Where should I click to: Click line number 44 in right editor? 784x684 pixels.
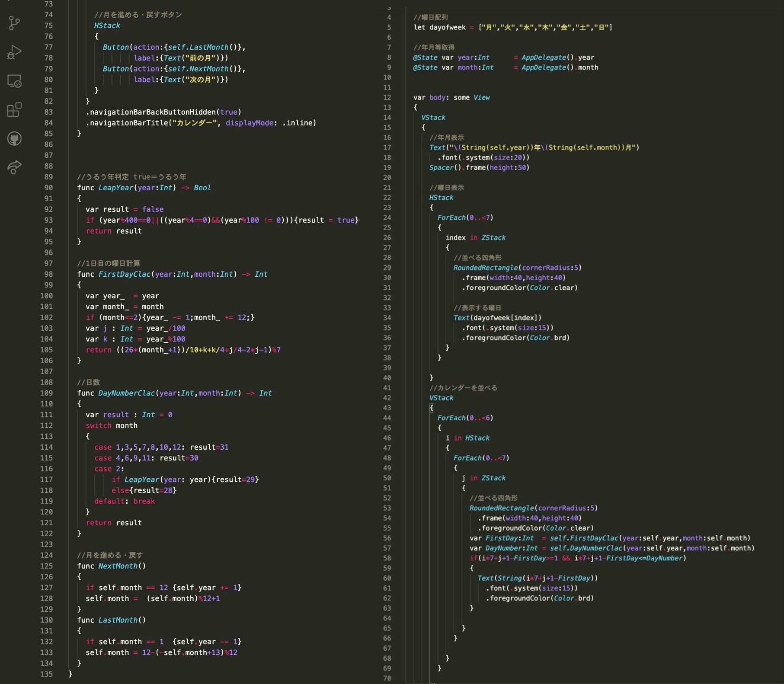tap(387, 418)
